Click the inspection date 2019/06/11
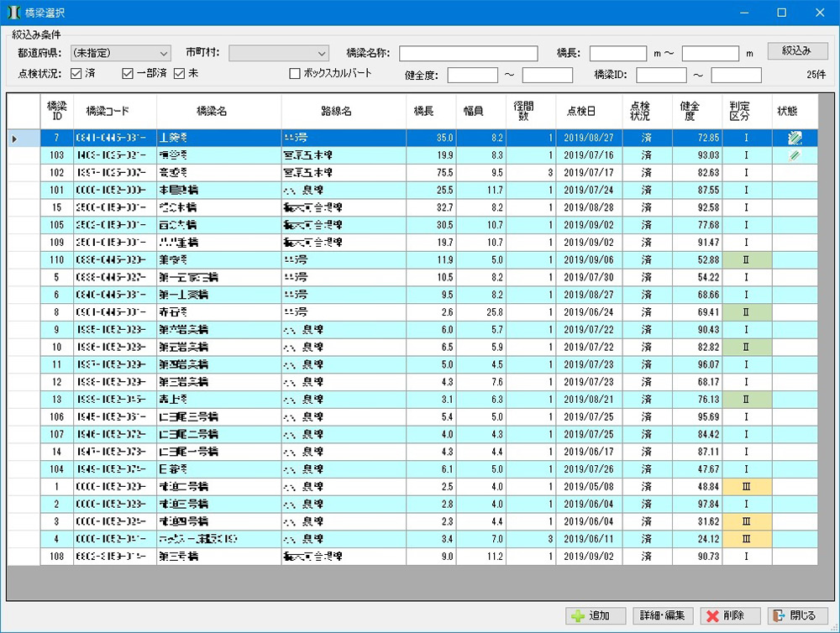This screenshot has width=840, height=633. (x=589, y=539)
